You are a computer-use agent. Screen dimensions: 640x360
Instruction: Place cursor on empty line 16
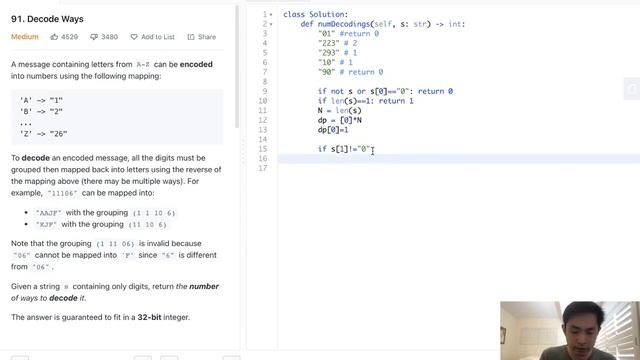459,158
